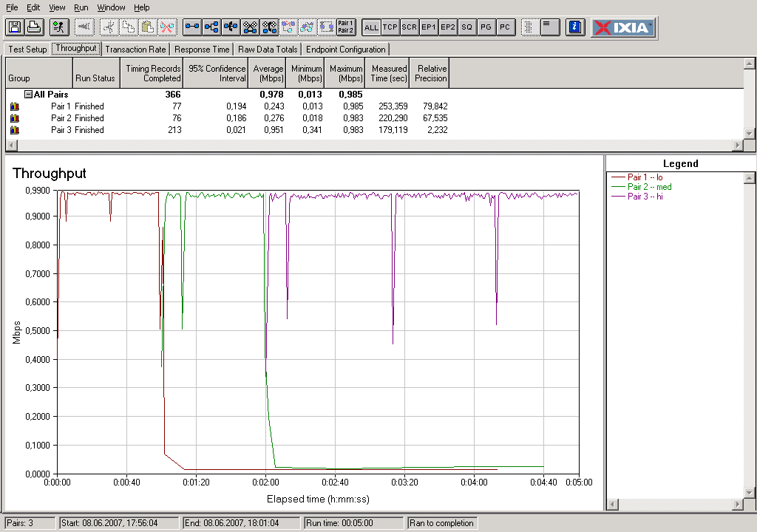Collapse the All Pairs group
The width and height of the screenshot is (757, 532).
[x=28, y=95]
